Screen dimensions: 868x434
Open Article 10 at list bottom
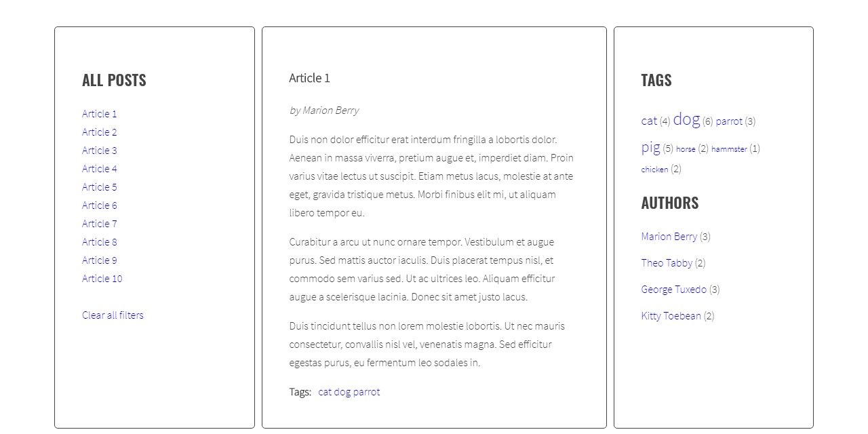102,278
